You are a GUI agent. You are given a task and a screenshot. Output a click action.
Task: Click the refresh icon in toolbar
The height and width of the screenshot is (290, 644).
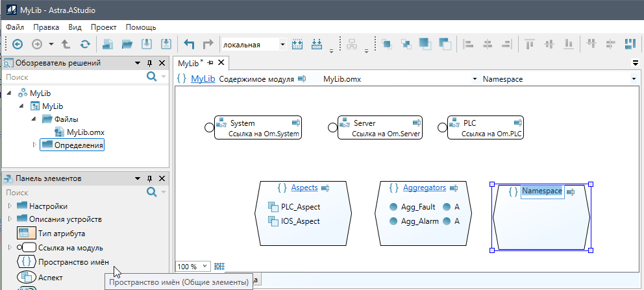(x=85, y=44)
